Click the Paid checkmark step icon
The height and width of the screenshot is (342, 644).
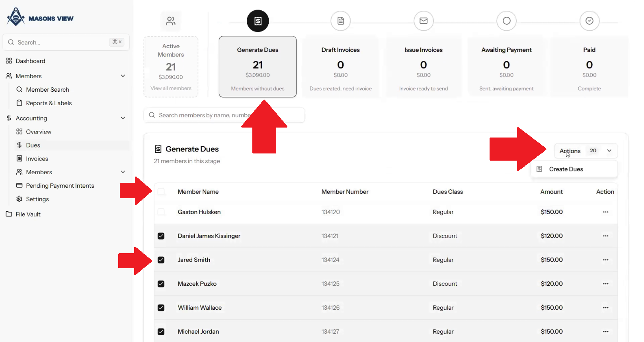click(589, 21)
